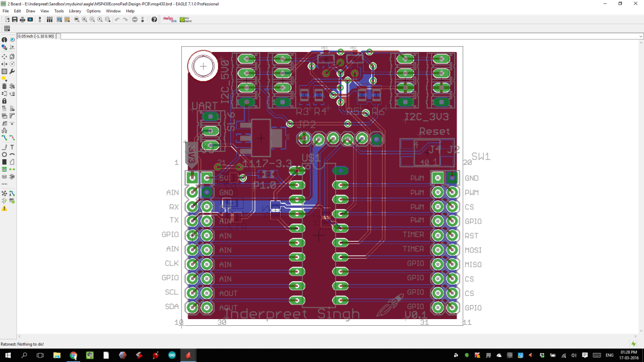The image size is (644, 362).
Task: Click the Help question mark icon
Action: pos(154,19)
